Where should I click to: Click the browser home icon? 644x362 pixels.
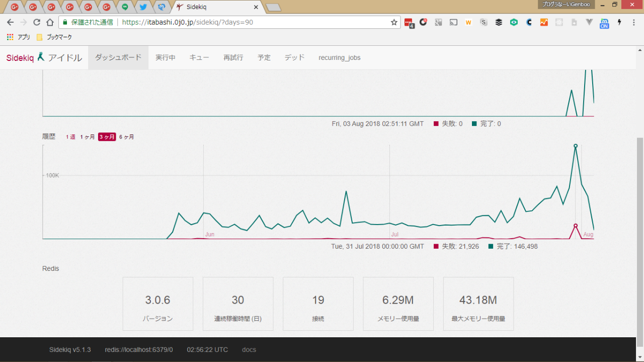[x=50, y=22]
